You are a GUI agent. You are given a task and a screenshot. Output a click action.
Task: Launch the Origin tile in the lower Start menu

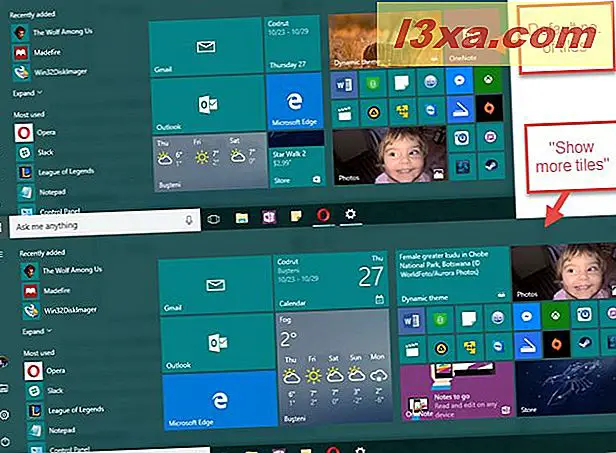556,344
